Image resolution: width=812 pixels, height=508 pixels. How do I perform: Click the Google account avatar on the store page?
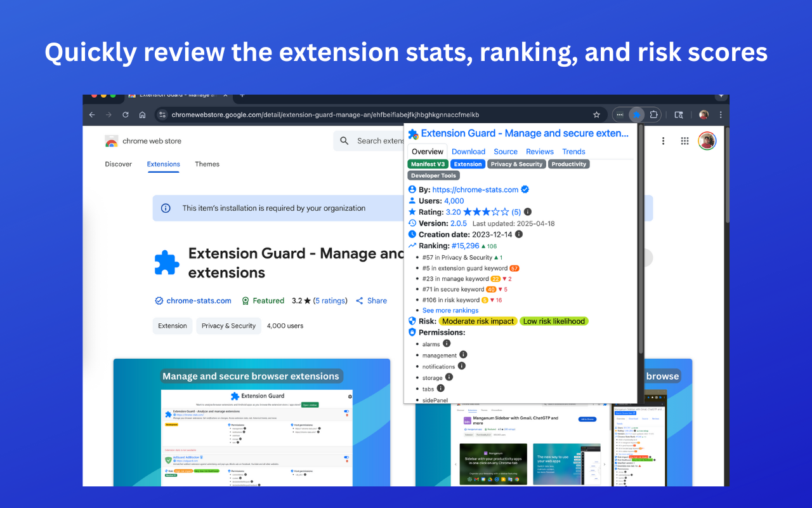point(707,141)
